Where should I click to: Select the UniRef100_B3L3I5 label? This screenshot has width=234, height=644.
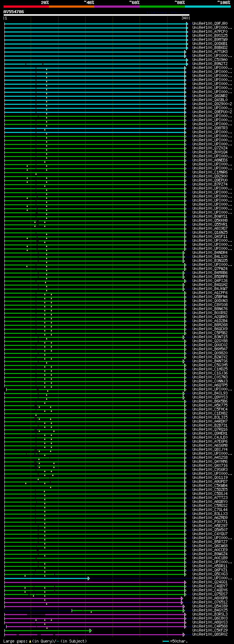[x=210, y=418]
